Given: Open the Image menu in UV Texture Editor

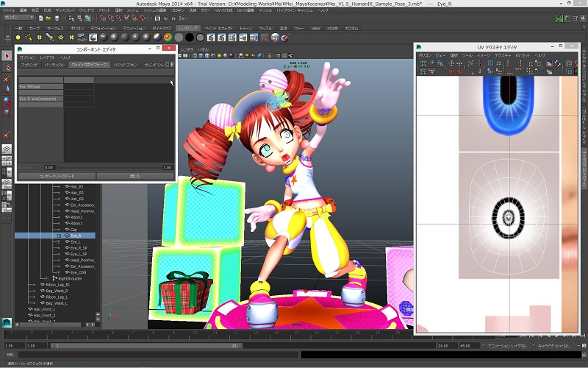Looking at the screenshot, I should 484,56.
